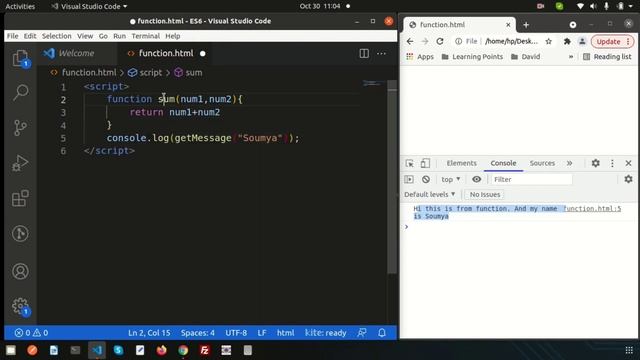Open a new Chrome tab
Screen dimensions: 640x360
click(x=526, y=25)
